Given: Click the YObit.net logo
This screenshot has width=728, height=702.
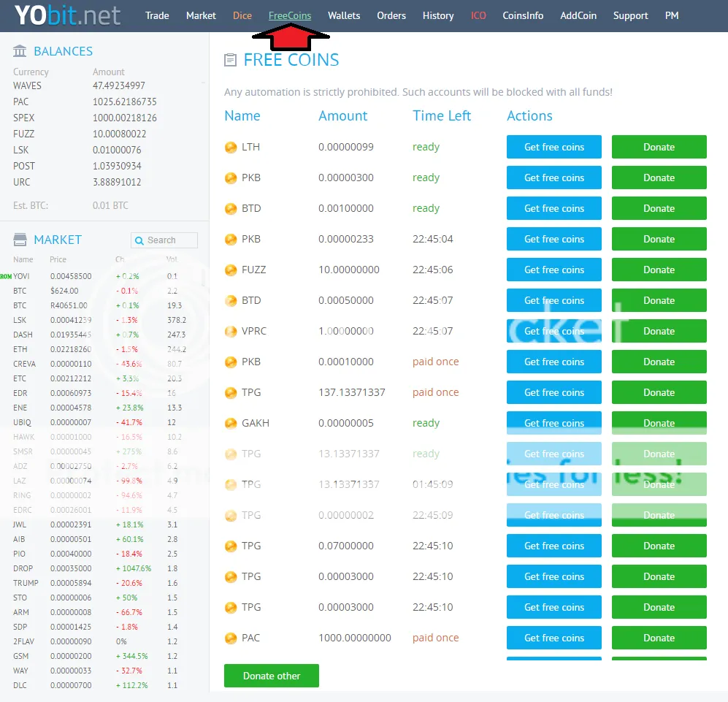Looking at the screenshot, I should [67, 15].
